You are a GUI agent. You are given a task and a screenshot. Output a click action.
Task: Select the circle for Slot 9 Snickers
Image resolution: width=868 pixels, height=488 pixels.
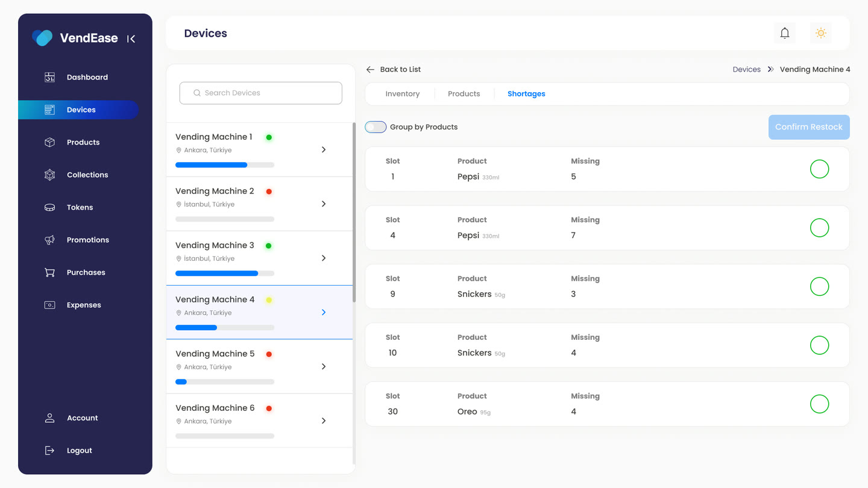coord(819,287)
